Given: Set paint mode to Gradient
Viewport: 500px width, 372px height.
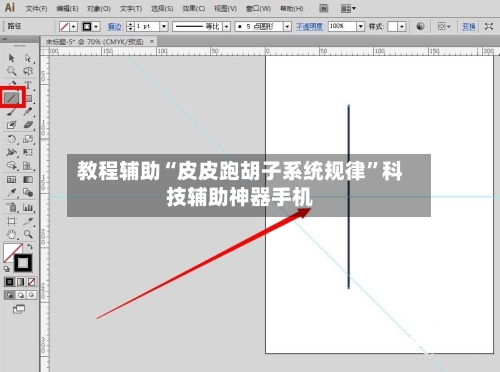Looking at the screenshot, I should click(21, 282).
